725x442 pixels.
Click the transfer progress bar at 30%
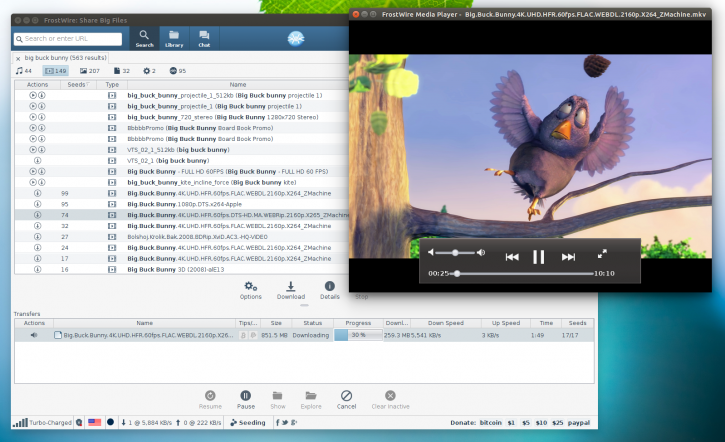358,335
